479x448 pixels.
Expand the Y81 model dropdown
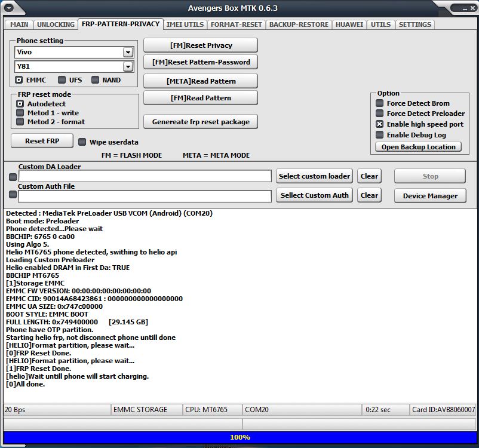[128, 67]
